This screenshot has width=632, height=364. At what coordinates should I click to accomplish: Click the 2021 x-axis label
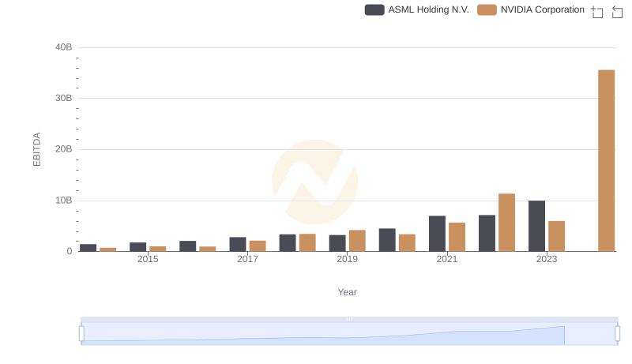(446, 259)
